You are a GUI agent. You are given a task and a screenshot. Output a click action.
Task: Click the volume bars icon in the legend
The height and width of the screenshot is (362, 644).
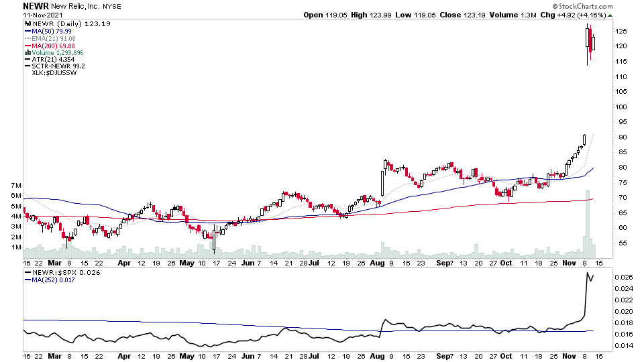tap(28, 53)
